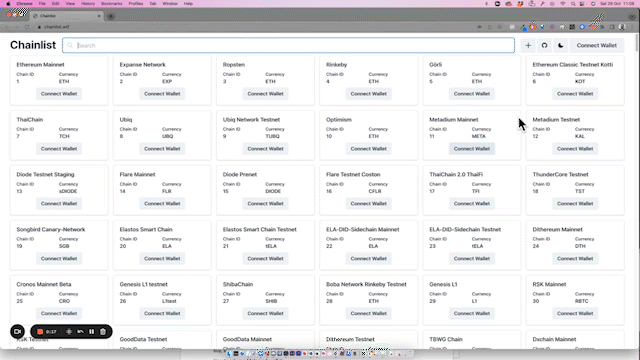Click the GoodData Mainnet card title

pos(247,339)
